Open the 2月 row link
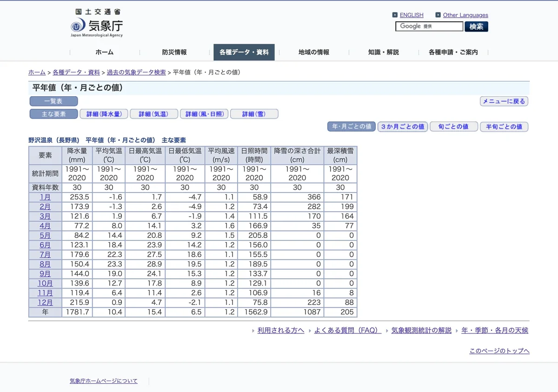This screenshot has height=392, width=558. pyautogui.click(x=45, y=207)
